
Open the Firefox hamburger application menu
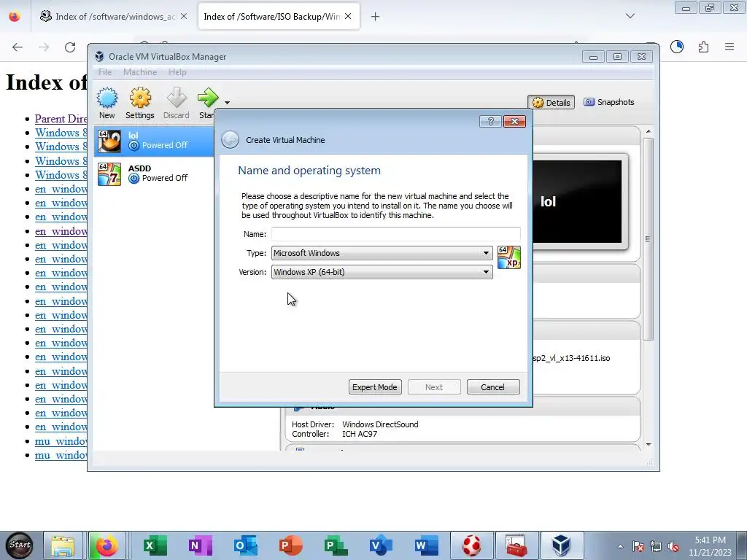(729, 47)
